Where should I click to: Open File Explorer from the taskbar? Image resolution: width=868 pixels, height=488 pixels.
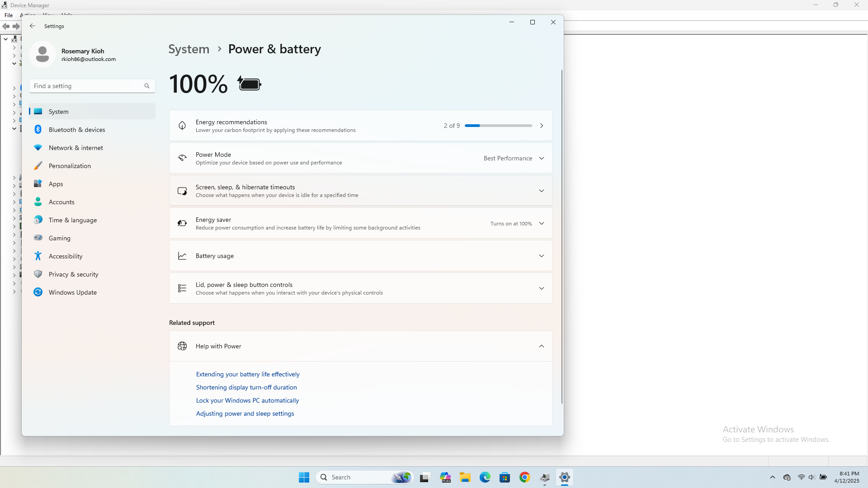tap(465, 477)
